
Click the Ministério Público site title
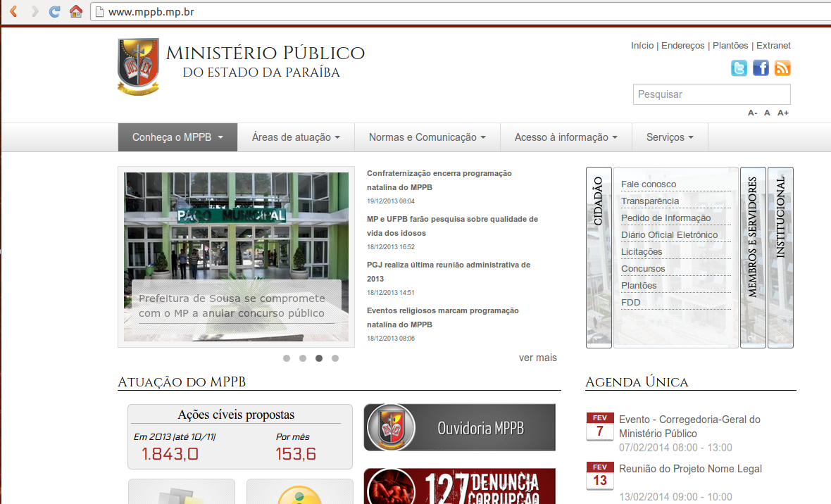pos(265,61)
